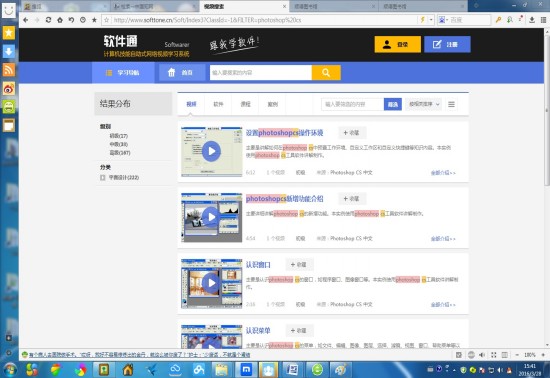Viewport: 550px width, 378px height.
Task: Open the sort order dropdown
Action: coord(423,104)
